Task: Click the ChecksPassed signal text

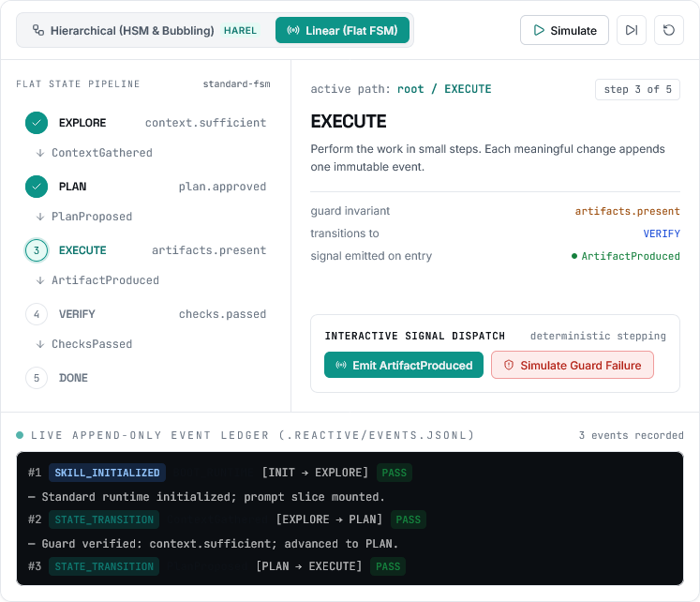Action: [92, 344]
